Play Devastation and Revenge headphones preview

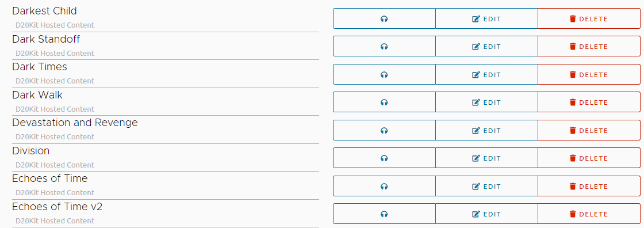click(384, 131)
